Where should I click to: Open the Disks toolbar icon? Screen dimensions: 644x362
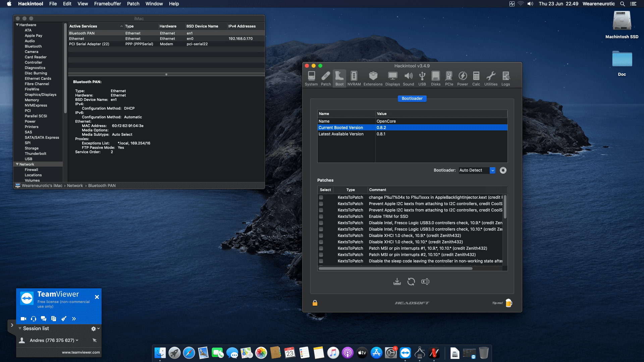[x=436, y=78]
